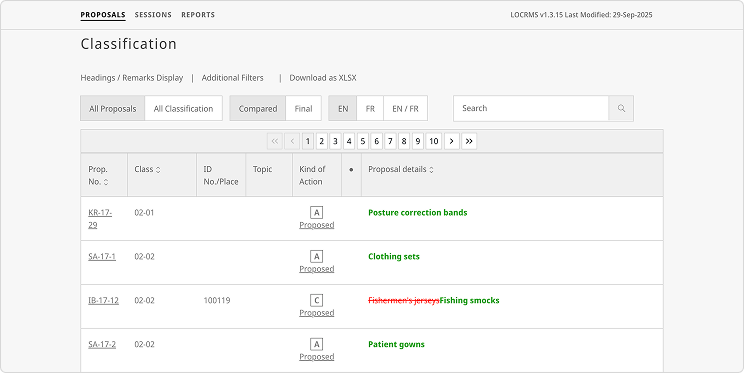The width and height of the screenshot is (744, 373).
Task: Open the Sessions tab
Action: click(153, 15)
